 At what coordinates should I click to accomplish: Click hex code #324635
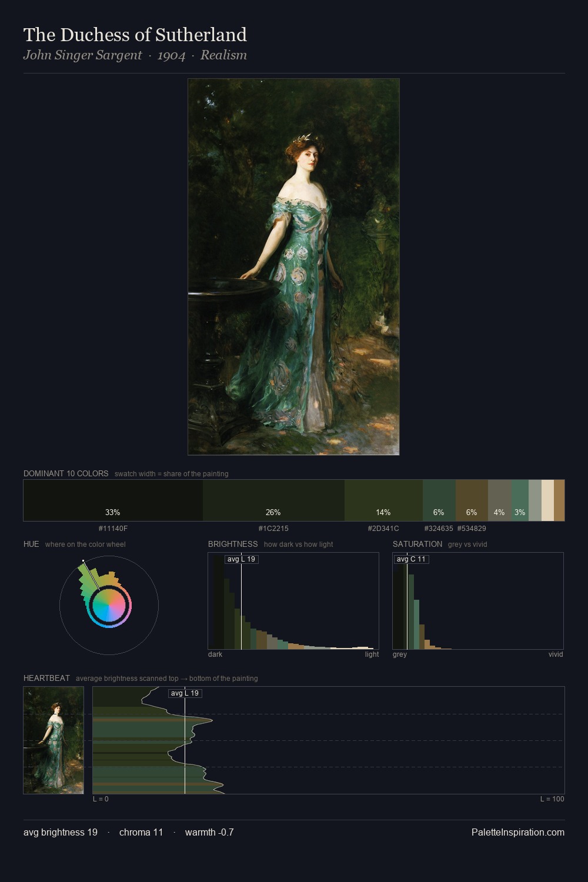click(439, 529)
